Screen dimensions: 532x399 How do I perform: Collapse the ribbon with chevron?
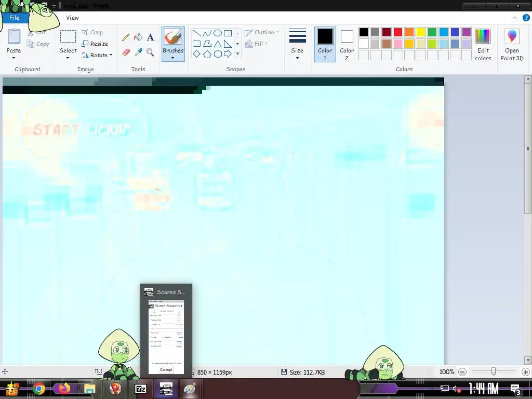point(515,18)
